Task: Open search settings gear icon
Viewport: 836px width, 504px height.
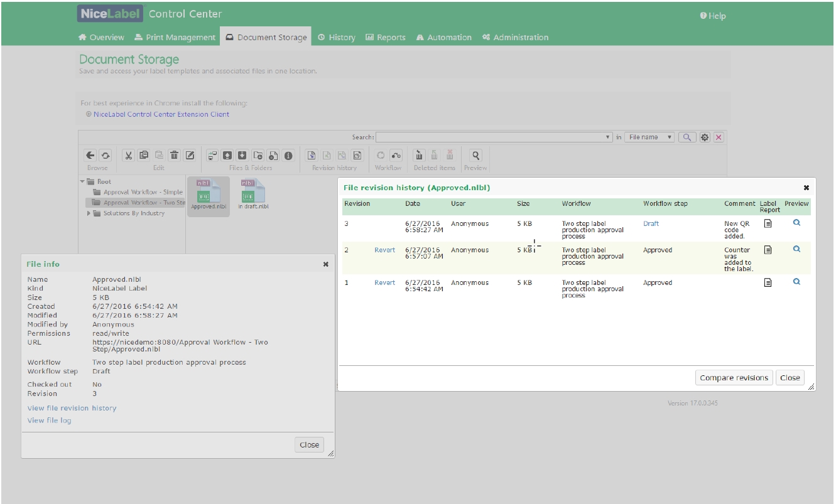Action: (705, 137)
